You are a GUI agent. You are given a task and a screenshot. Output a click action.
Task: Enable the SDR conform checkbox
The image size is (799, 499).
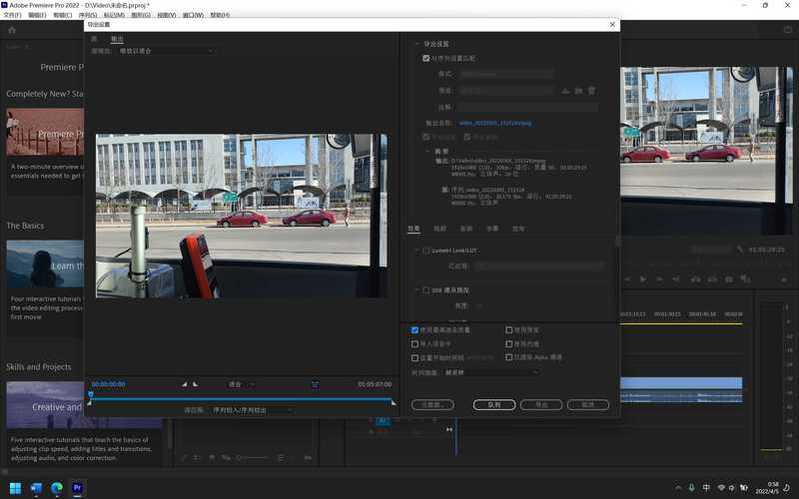(427, 290)
